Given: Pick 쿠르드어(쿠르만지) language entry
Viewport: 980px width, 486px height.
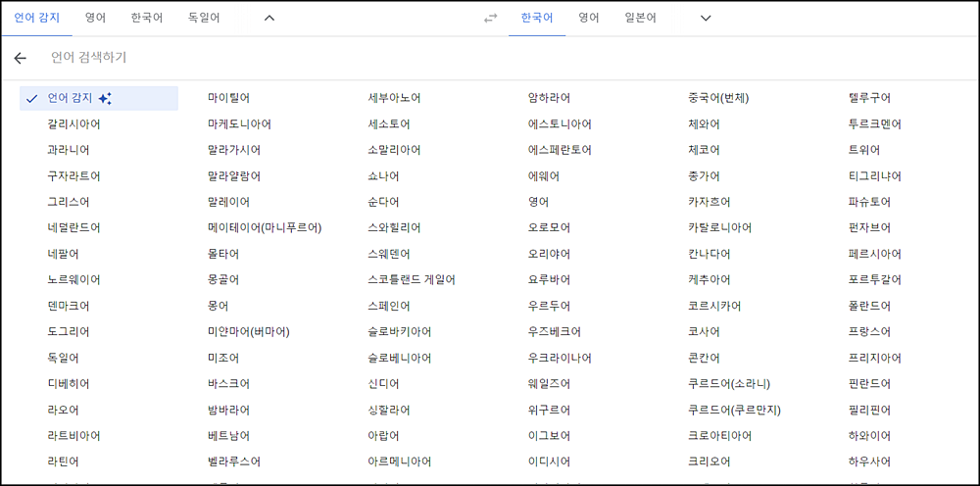Looking at the screenshot, I should [735, 410].
